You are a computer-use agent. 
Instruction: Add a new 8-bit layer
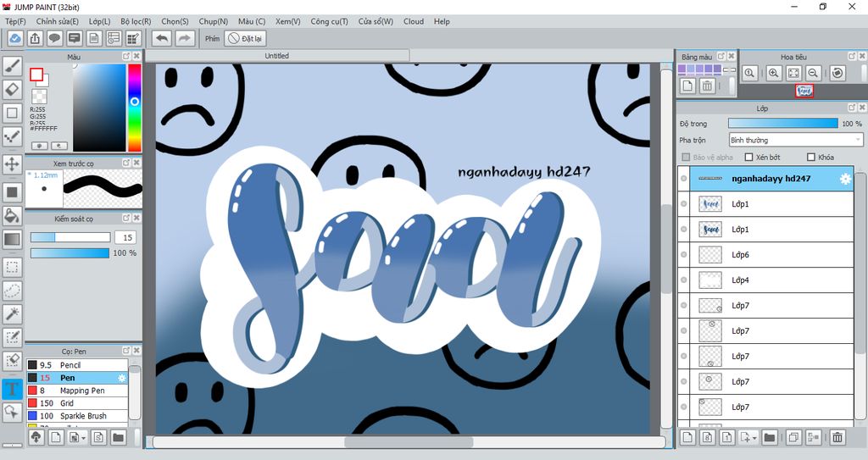[707, 437]
